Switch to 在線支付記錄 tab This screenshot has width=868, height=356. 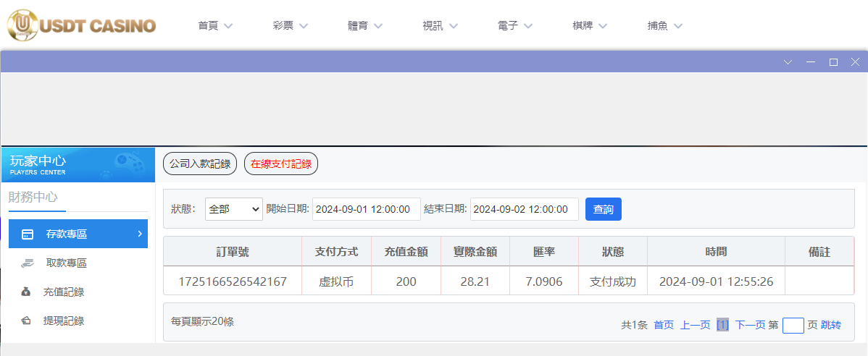(x=281, y=164)
